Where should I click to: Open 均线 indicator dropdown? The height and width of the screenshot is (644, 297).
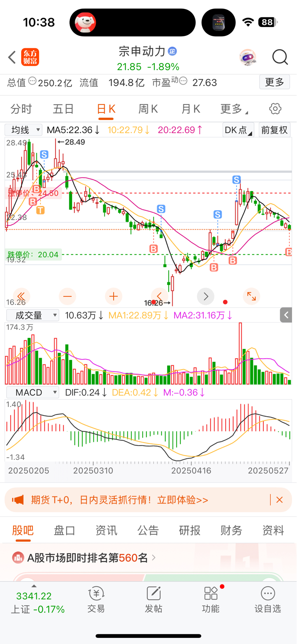click(x=23, y=130)
